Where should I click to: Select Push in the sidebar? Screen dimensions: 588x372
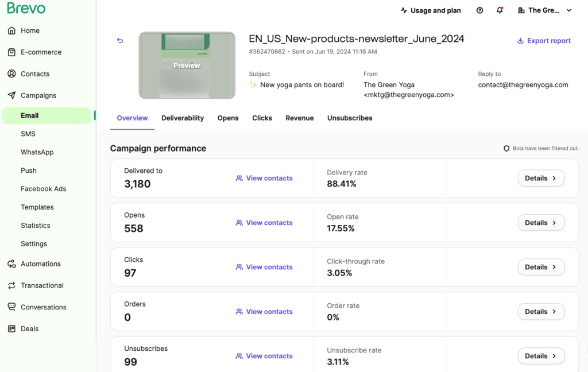(x=29, y=170)
